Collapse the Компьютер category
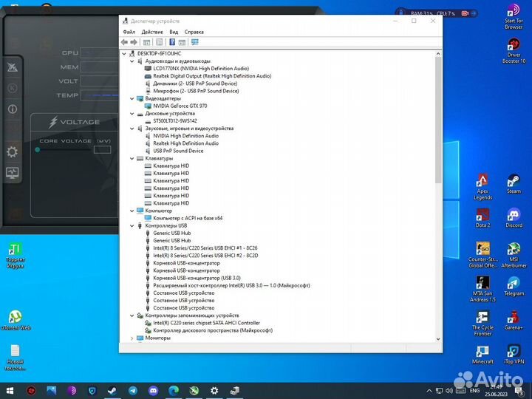 (132, 211)
